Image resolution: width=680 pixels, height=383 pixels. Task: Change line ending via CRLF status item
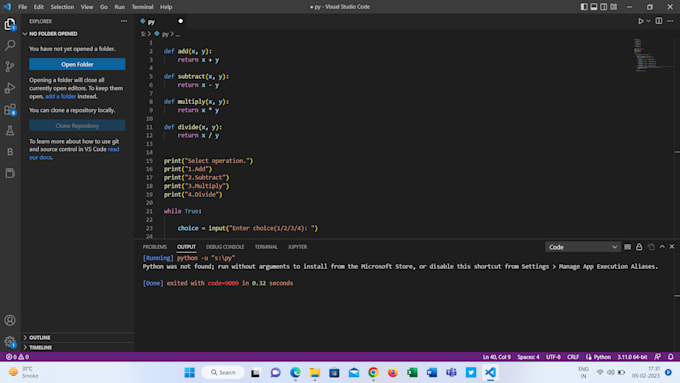[x=573, y=357]
